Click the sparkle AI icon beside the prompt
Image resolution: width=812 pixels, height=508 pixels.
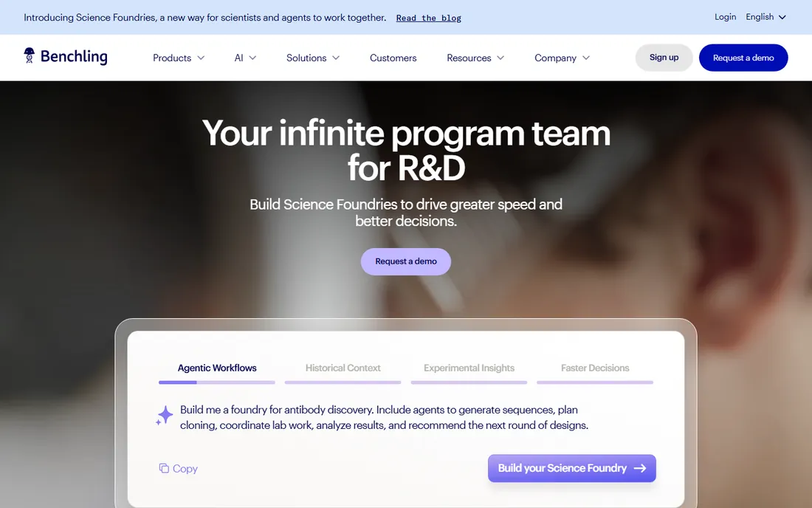[x=164, y=416]
